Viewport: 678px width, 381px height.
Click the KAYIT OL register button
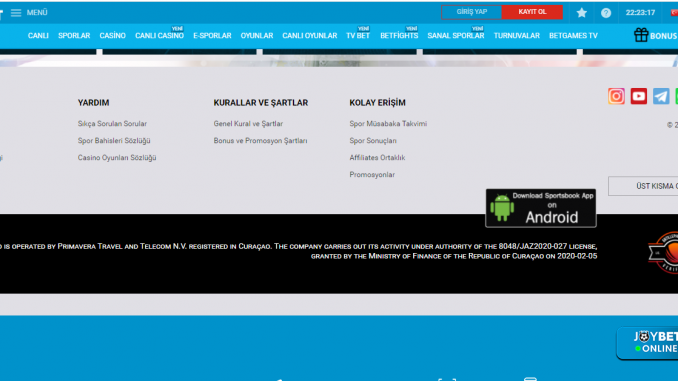pos(532,12)
